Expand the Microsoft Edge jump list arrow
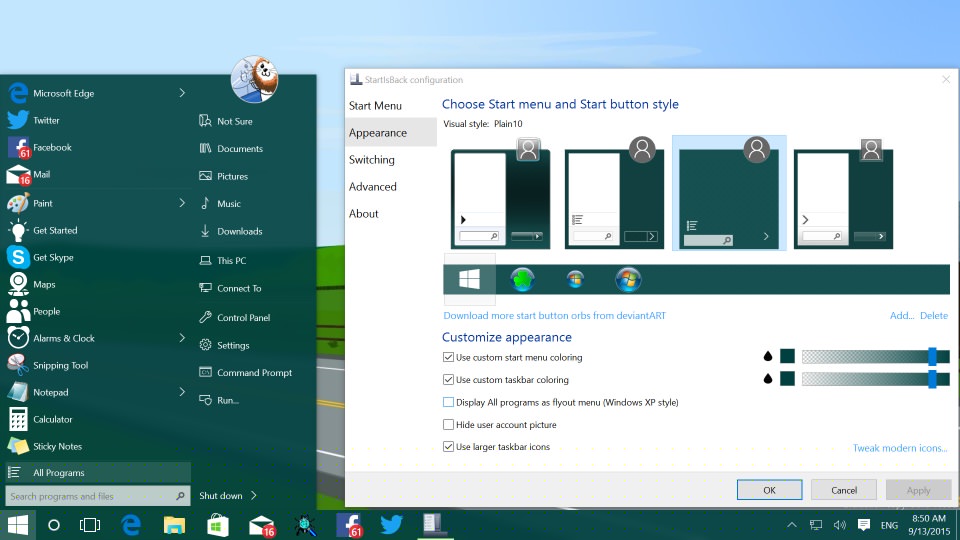The width and height of the screenshot is (960, 540). [x=182, y=93]
